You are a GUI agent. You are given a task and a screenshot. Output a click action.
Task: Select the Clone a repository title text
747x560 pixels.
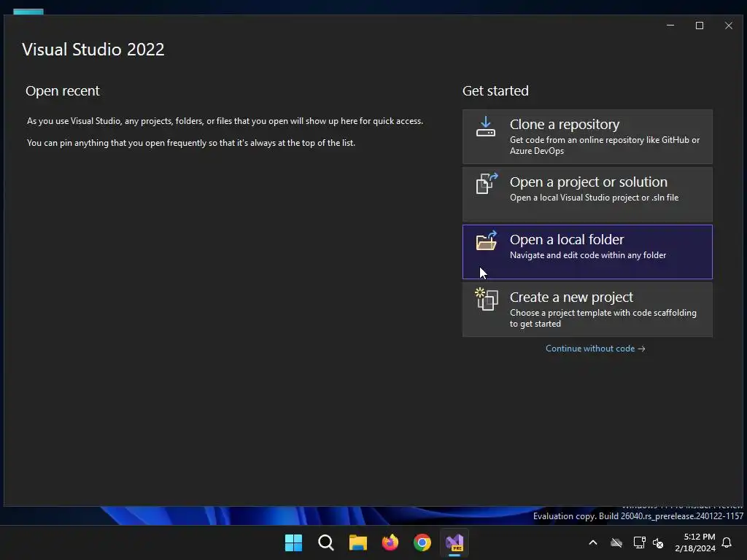pyautogui.click(x=565, y=124)
